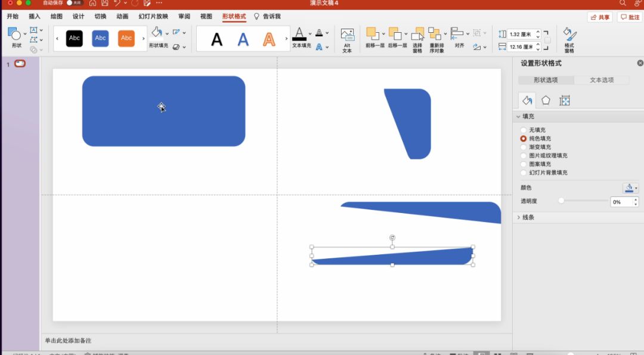Select Picture or texture fill (图片或纹理填充)
Image resolution: width=644 pixels, height=355 pixels.
pyautogui.click(x=524, y=156)
